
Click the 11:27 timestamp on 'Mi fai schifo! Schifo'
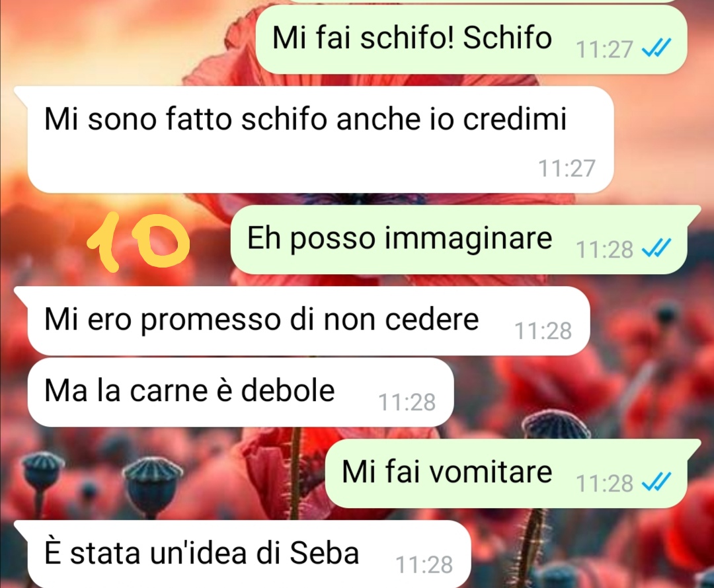(x=604, y=49)
